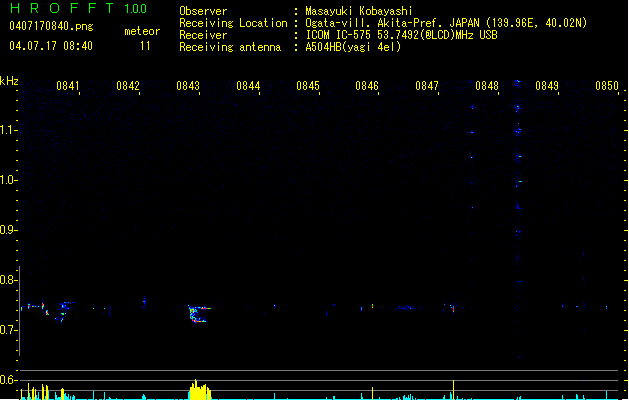Click the yellow intensity peak near 0843
This screenshot has width=629, height=400.
coord(199,390)
